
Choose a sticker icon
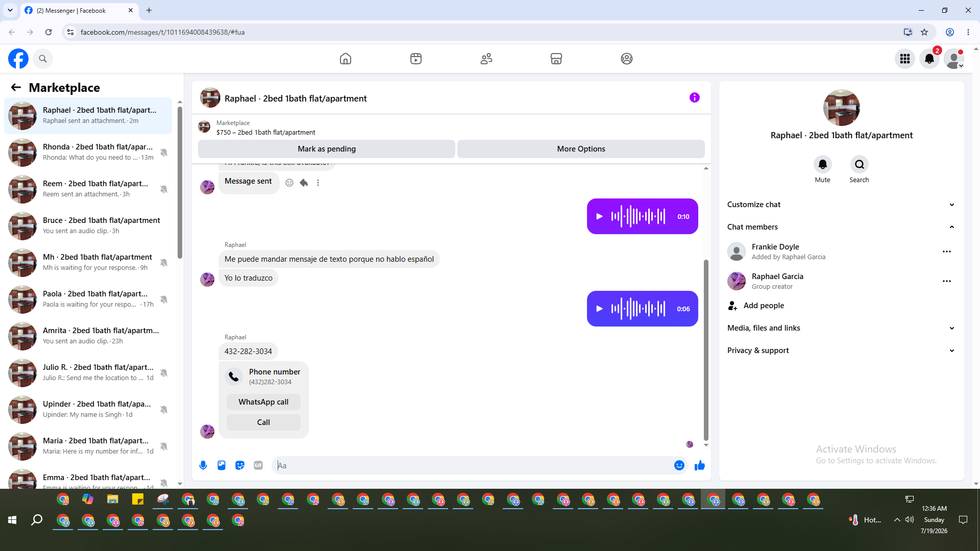(x=240, y=465)
